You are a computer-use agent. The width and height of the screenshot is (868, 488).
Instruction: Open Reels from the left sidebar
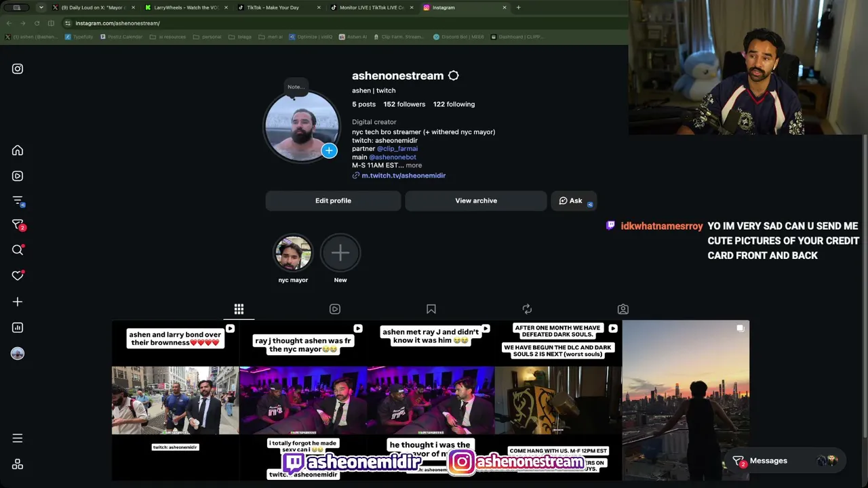click(x=18, y=176)
